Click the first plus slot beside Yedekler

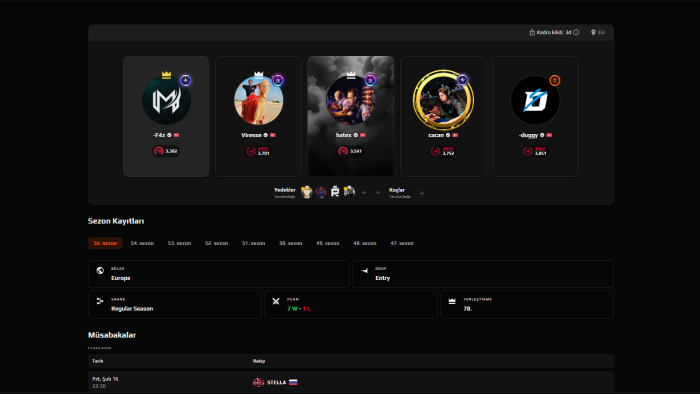point(363,192)
